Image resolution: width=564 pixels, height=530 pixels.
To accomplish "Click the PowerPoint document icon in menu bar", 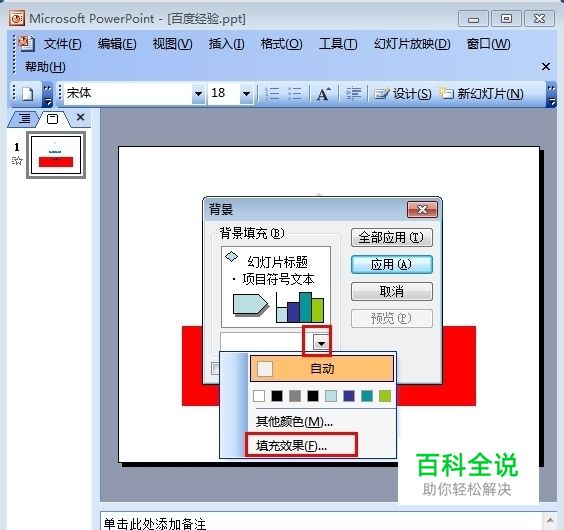I will (x=26, y=44).
